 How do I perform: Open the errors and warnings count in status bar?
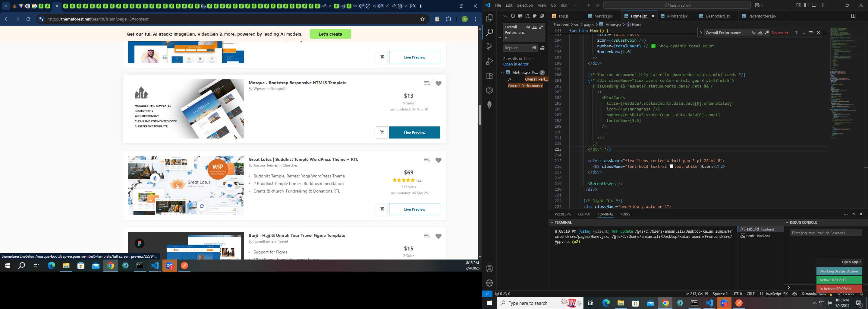pos(502,294)
